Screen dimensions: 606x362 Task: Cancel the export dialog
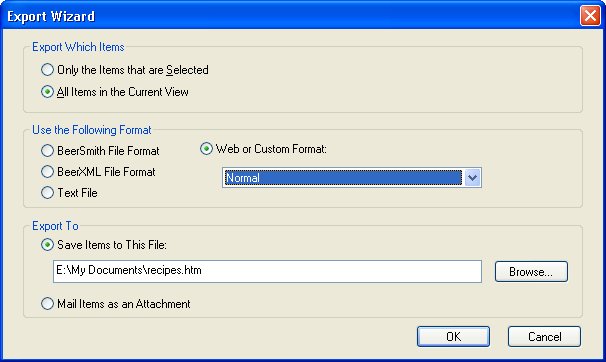[x=544, y=337]
